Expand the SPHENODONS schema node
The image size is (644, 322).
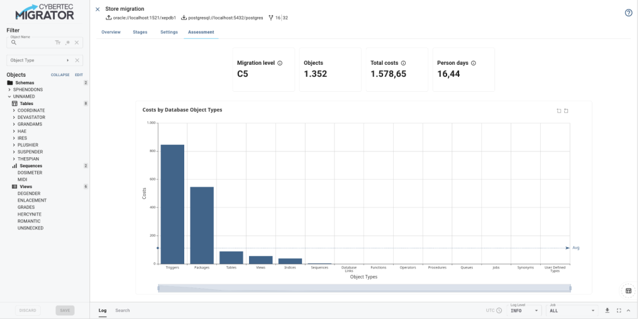[x=9, y=89]
